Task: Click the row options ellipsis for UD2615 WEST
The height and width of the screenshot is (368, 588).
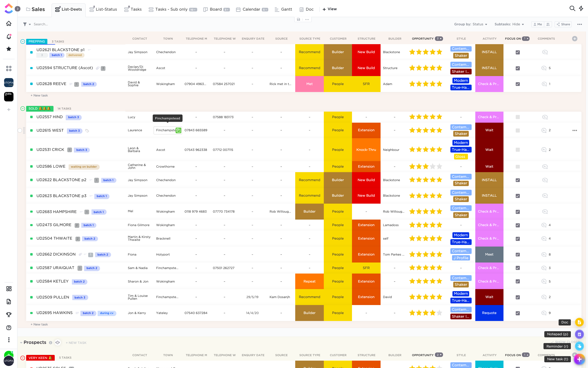Action: tap(575, 130)
